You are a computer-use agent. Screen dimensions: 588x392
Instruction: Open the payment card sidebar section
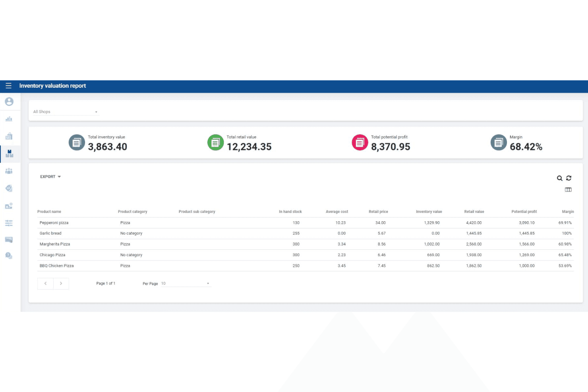pyautogui.click(x=9, y=240)
